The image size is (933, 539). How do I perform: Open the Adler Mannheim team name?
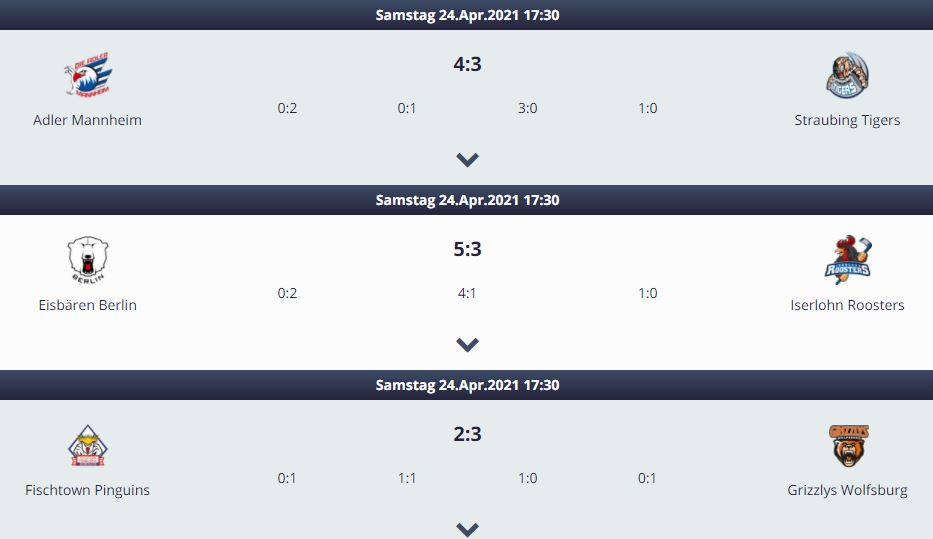[x=87, y=120]
